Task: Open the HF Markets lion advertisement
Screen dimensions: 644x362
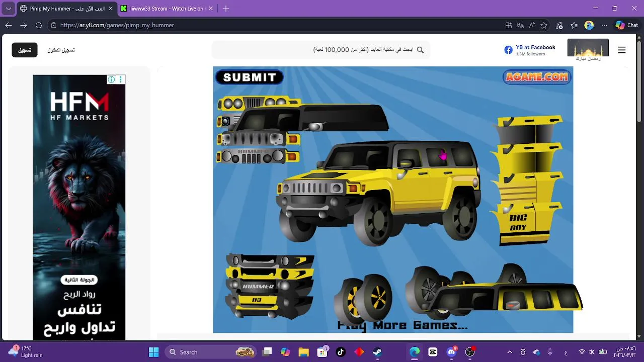Action: [x=79, y=209]
